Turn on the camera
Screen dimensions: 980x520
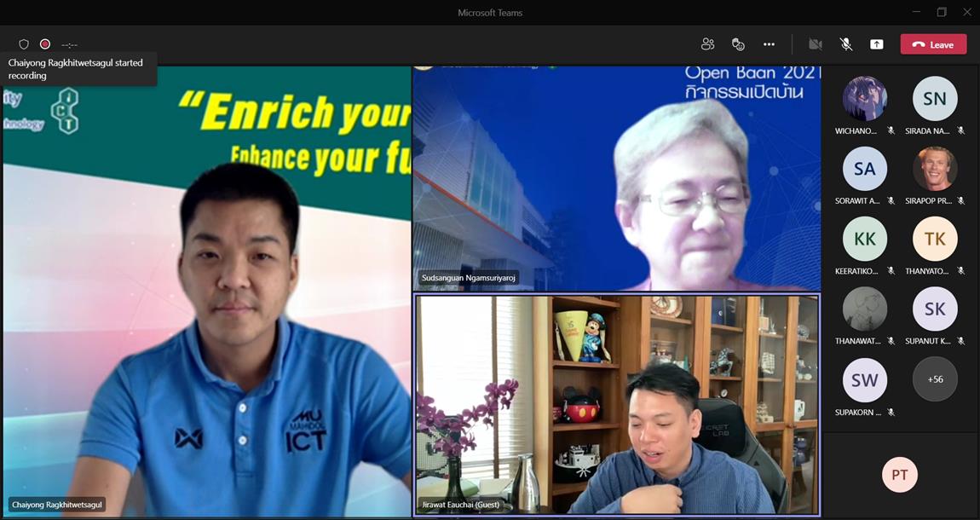click(x=815, y=44)
